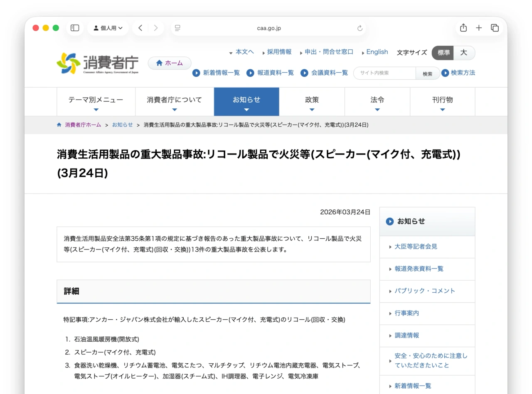The height and width of the screenshot is (394, 532).
Task: Reload the page using the address bar icon
Action: tap(360, 28)
